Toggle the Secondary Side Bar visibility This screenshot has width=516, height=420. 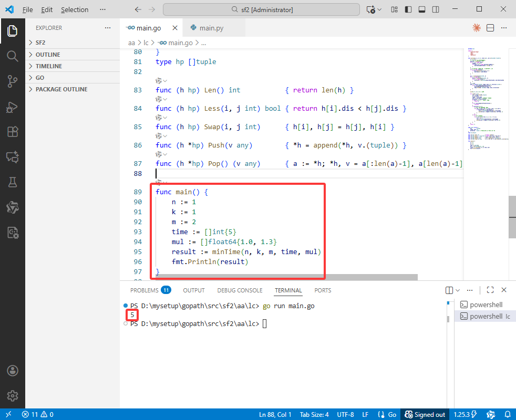coord(436,9)
